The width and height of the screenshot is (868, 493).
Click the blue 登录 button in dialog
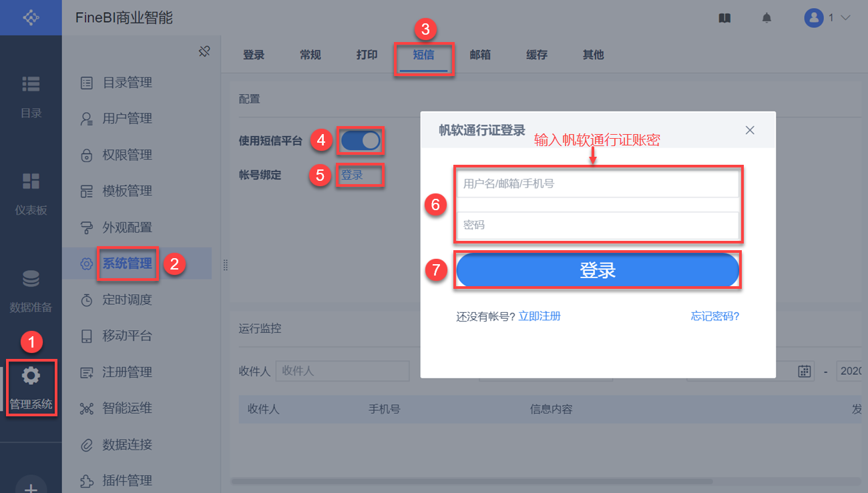pos(598,270)
